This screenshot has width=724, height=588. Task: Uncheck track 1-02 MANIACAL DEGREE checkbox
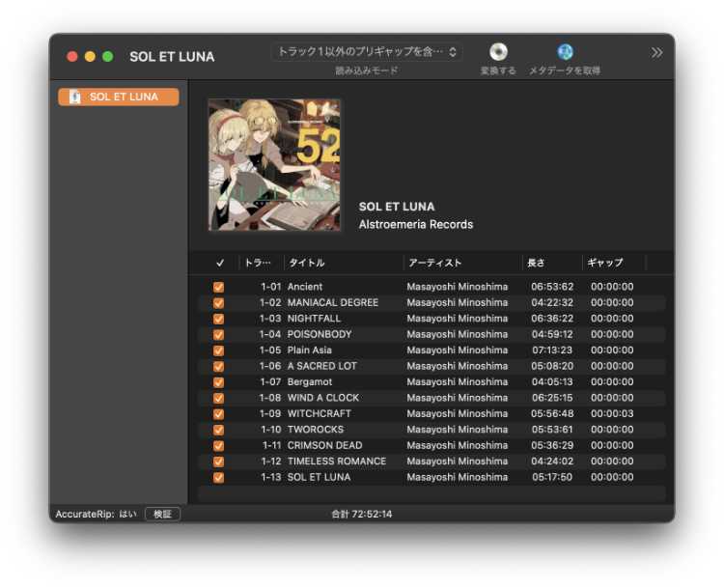pyautogui.click(x=218, y=303)
